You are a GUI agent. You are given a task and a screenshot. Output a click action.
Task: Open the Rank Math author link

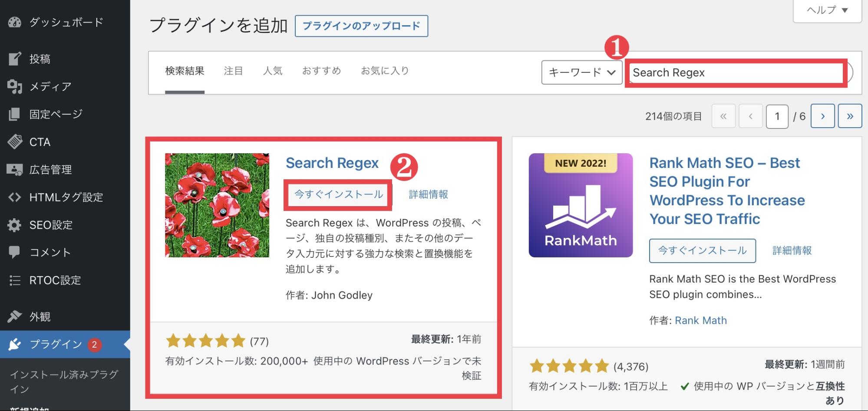pos(701,320)
